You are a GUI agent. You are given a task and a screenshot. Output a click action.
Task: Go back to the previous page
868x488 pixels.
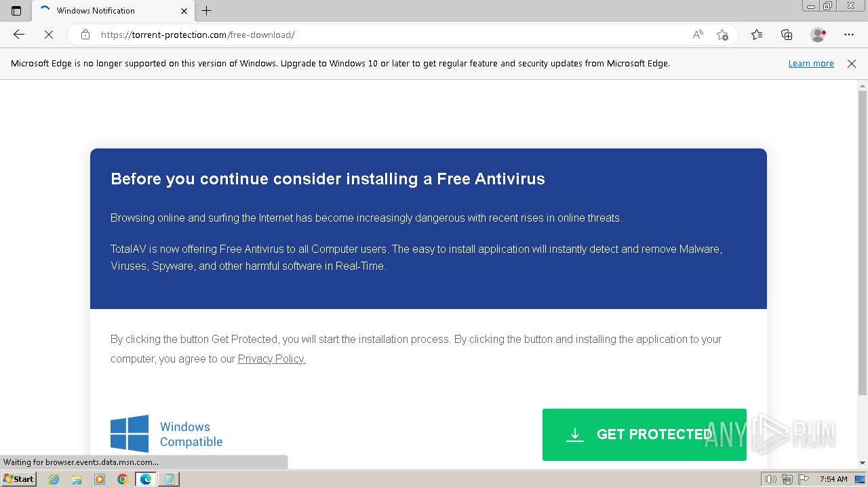click(x=19, y=35)
